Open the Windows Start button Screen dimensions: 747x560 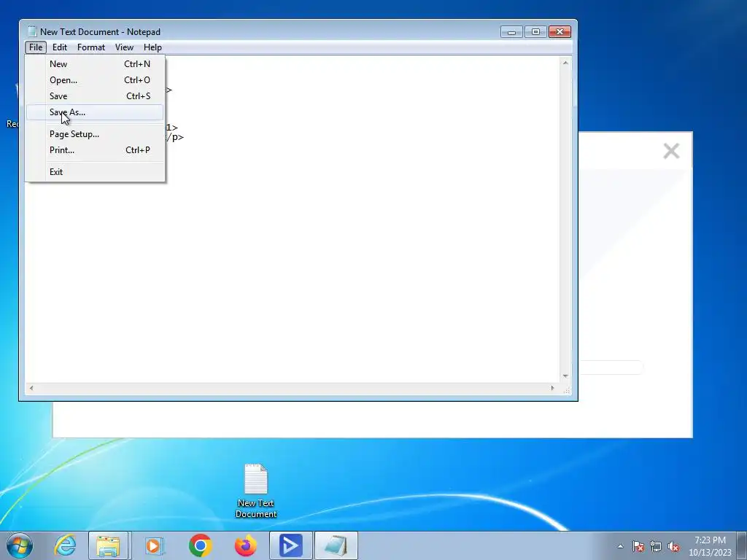click(20, 545)
